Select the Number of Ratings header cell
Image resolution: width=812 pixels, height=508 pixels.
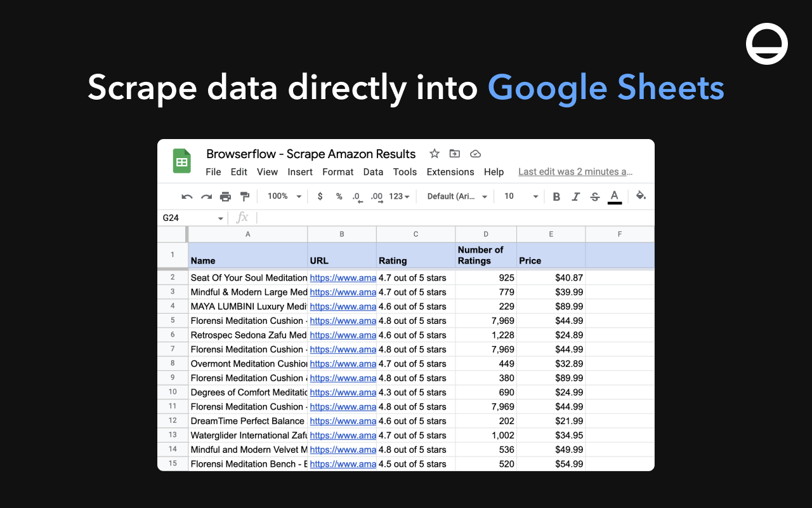(486, 255)
